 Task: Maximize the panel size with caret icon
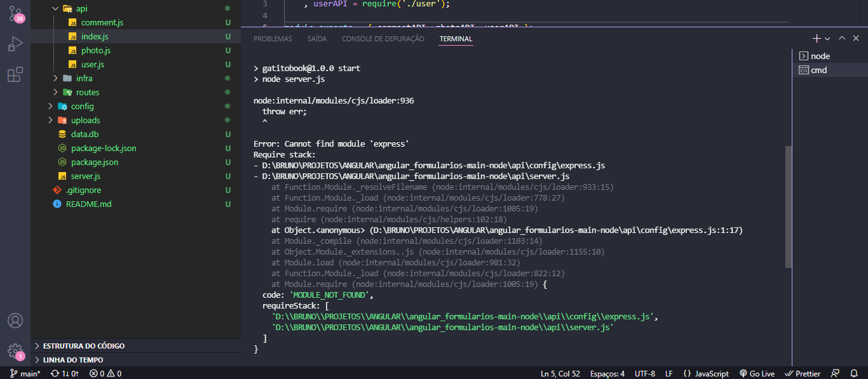pyautogui.click(x=841, y=39)
